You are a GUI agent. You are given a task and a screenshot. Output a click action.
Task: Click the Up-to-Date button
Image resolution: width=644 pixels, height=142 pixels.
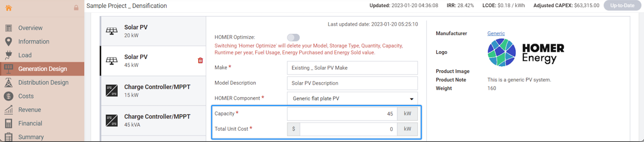622,5
